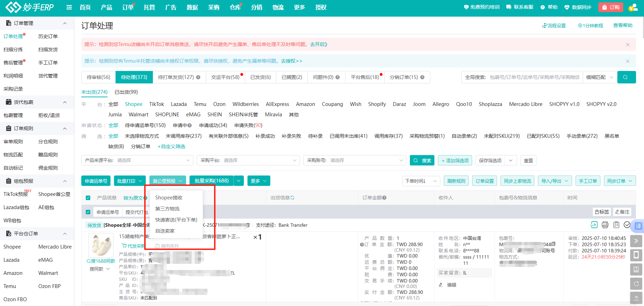Viewport: 644px width, 306px height.
Task: Click the mobile phone floating button
Action: click(636, 255)
